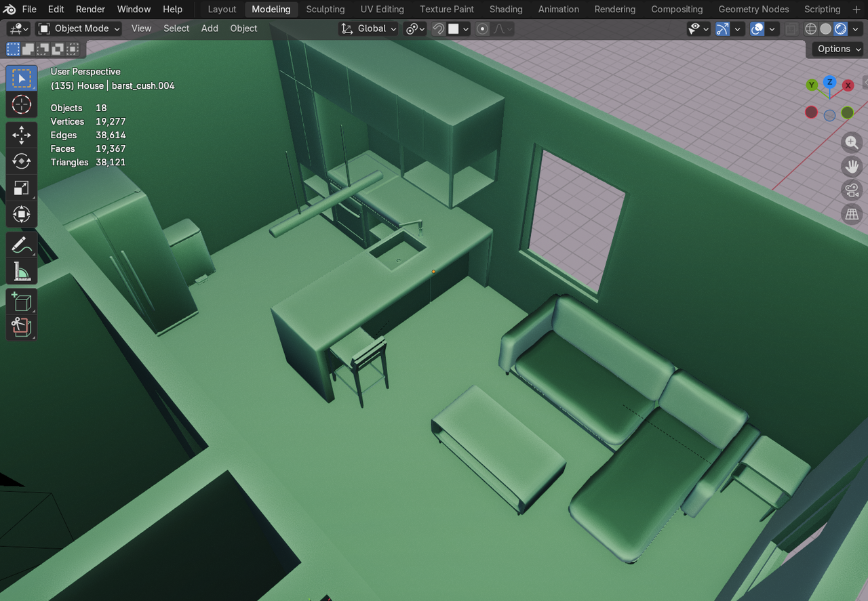The height and width of the screenshot is (601, 868).
Task: Activate the 3D Cursor tool
Action: tap(22, 104)
